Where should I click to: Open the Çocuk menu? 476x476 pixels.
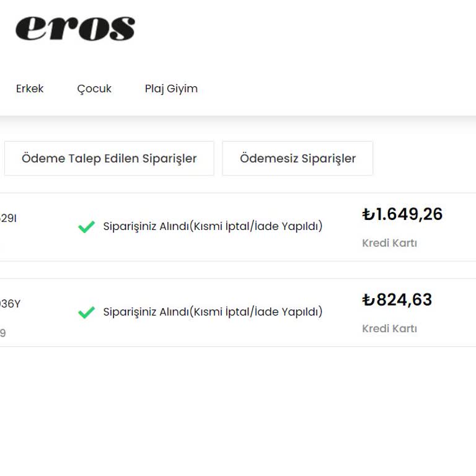[x=94, y=89]
